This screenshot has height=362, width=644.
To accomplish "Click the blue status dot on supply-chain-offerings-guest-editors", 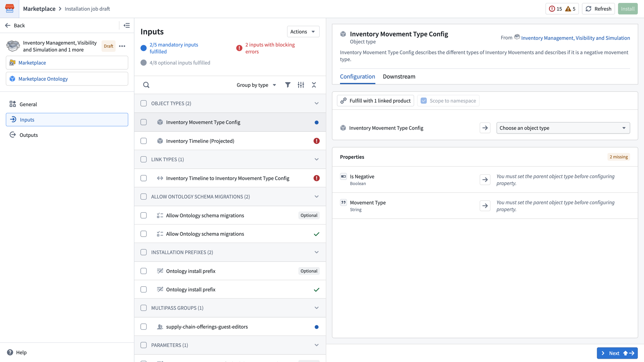I will tap(317, 327).
